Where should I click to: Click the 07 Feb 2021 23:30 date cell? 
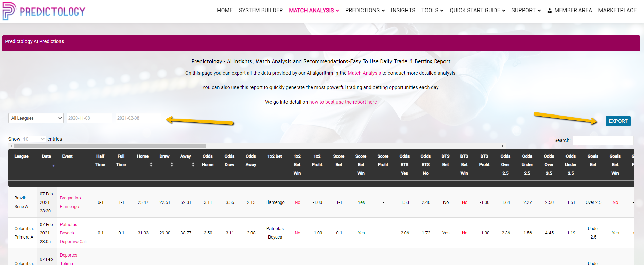(46, 202)
